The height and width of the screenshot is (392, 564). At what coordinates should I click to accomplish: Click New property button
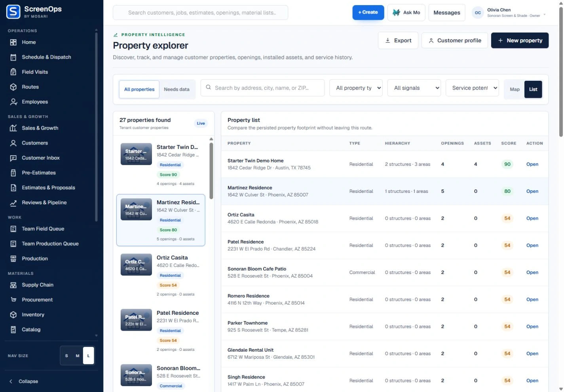[520, 40]
